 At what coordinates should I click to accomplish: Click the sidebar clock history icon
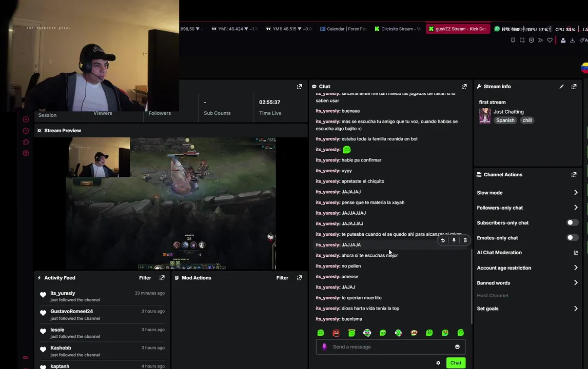click(26, 131)
